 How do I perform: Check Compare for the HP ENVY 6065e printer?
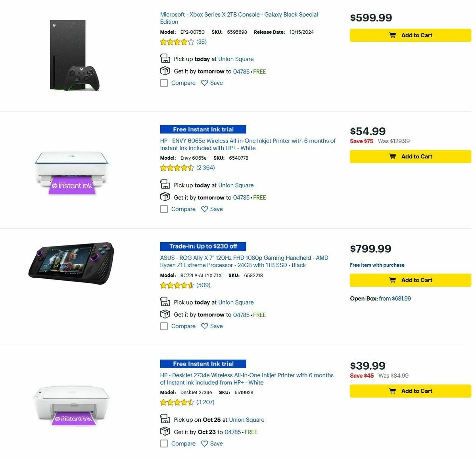click(x=164, y=209)
